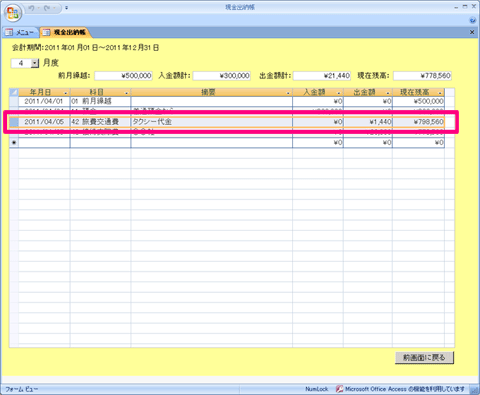Click the empty date cell in new record row
The height and width of the screenshot is (395, 480).
(x=44, y=143)
